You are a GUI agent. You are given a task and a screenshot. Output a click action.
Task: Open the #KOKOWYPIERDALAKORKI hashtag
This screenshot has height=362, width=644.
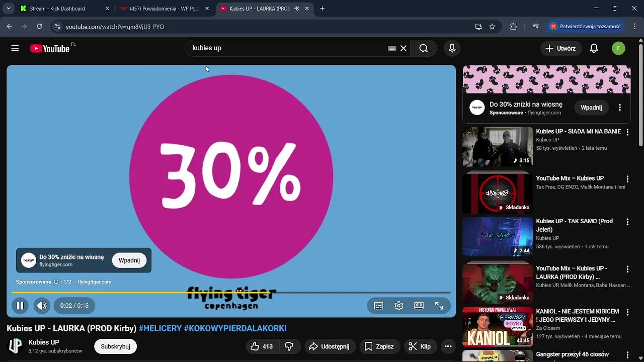pyautogui.click(x=235, y=328)
